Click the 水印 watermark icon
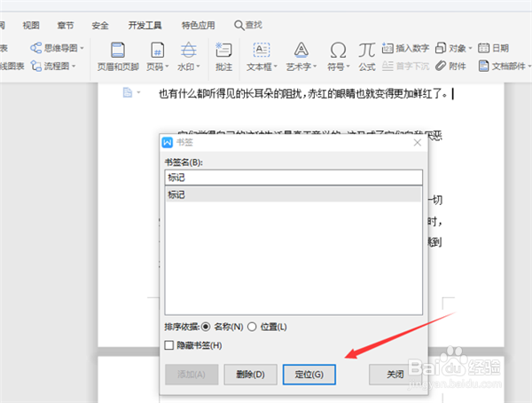532x403 pixels. (188, 50)
